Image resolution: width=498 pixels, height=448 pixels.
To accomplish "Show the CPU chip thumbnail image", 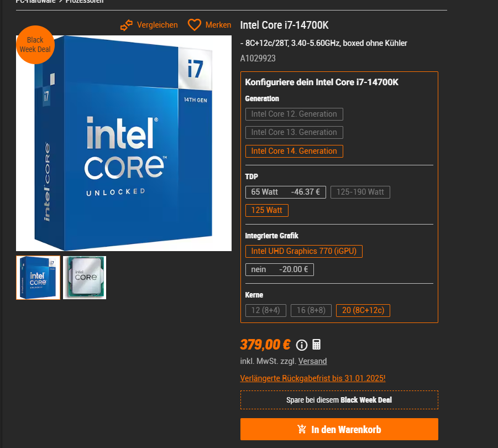I will pyautogui.click(x=85, y=278).
